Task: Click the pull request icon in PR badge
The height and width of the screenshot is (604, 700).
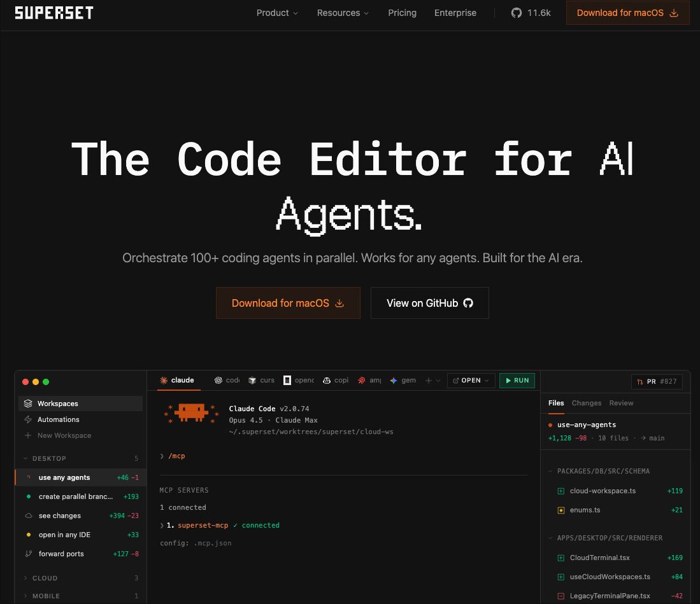Action: coord(639,382)
